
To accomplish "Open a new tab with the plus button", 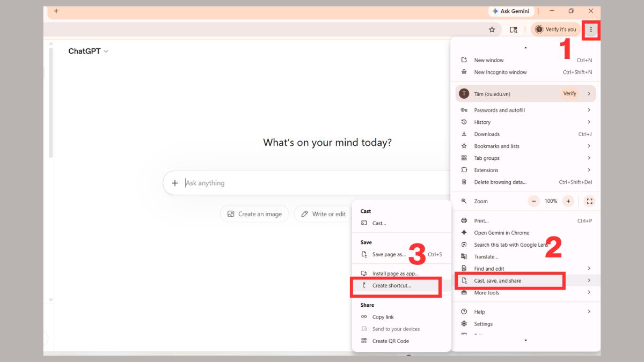I will coord(56,11).
